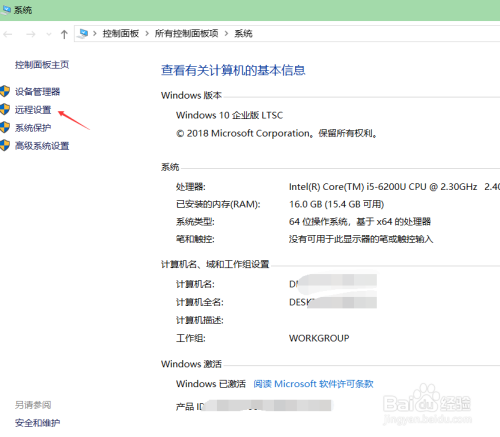Select 系统 breadcrumb item
This screenshot has height=437, width=500.
click(243, 33)
